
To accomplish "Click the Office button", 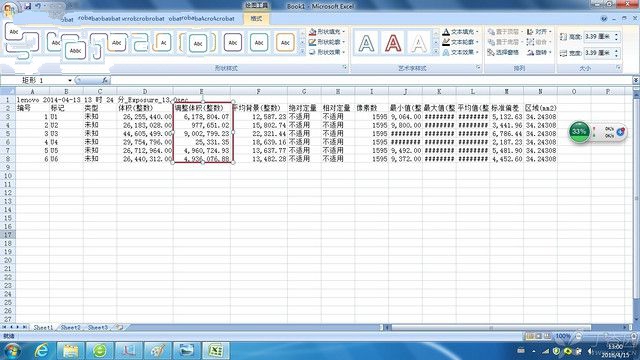I will (x=10, y=9).
